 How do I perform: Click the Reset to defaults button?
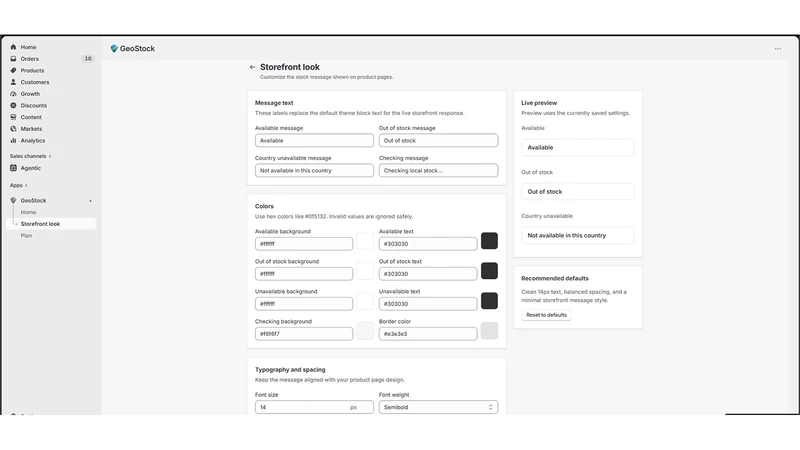(546, 315)
